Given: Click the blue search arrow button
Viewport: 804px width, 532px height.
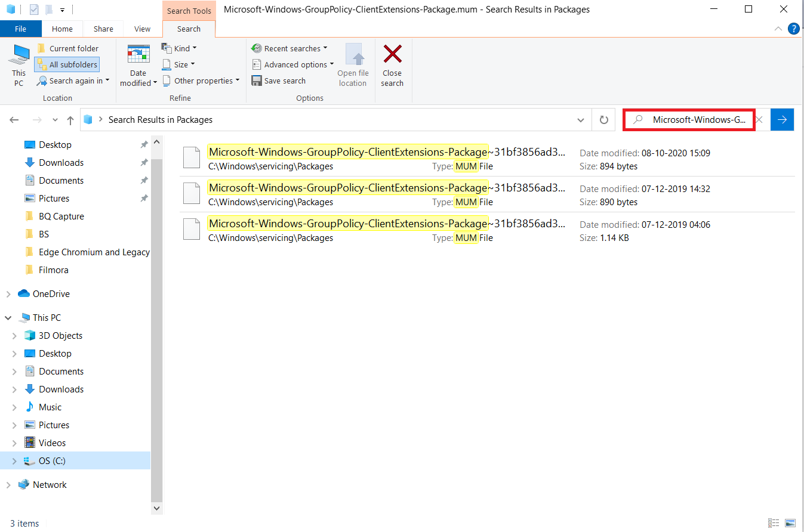Looking at the screenshot, I should click(782, 120).
